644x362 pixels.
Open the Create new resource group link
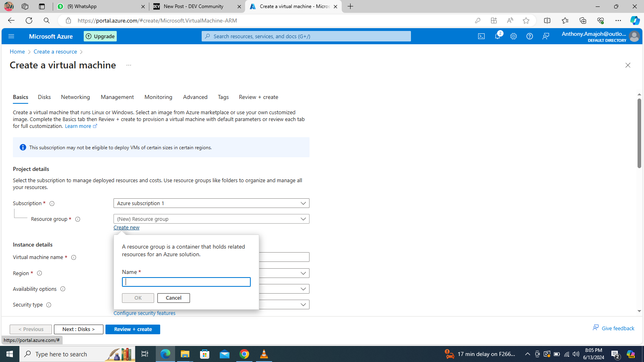(126, 228)
